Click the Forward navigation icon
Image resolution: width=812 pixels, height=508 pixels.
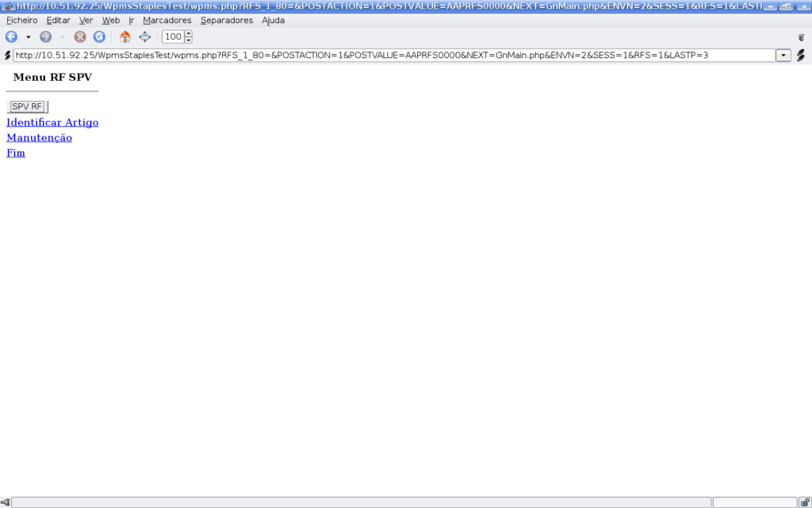(45, 37)
